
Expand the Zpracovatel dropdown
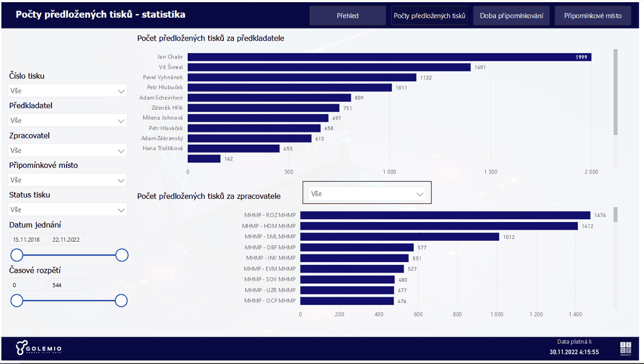click(67, 151)
